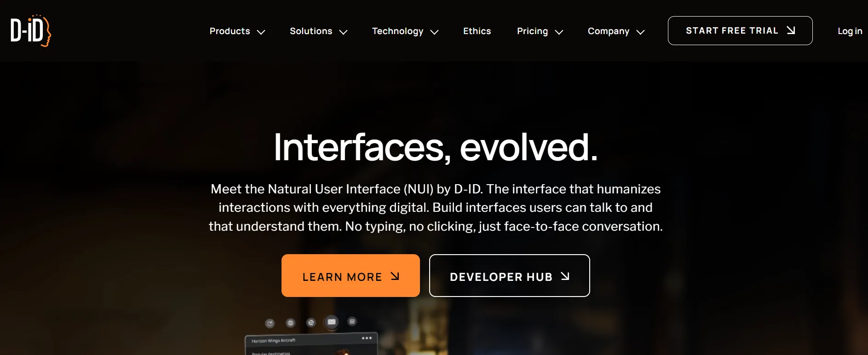868x355 pixels.
Task: Open the Log in link
Action: (x=850, y=31)
